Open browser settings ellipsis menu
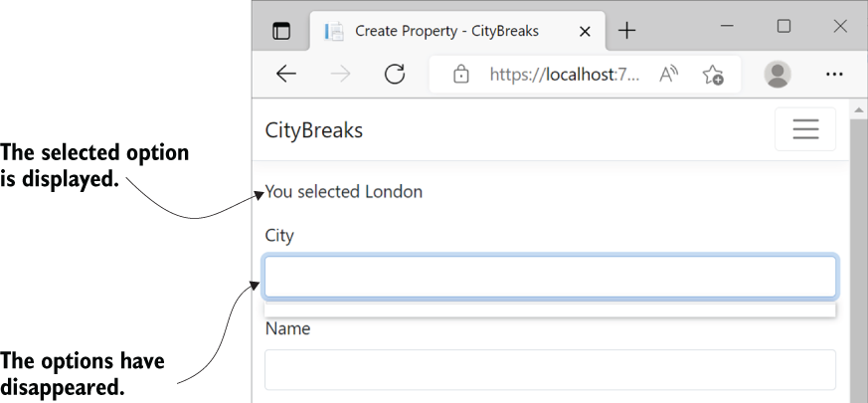Image resolution: width=868 pixels, height=403 pixels. (x=833, y=75)
